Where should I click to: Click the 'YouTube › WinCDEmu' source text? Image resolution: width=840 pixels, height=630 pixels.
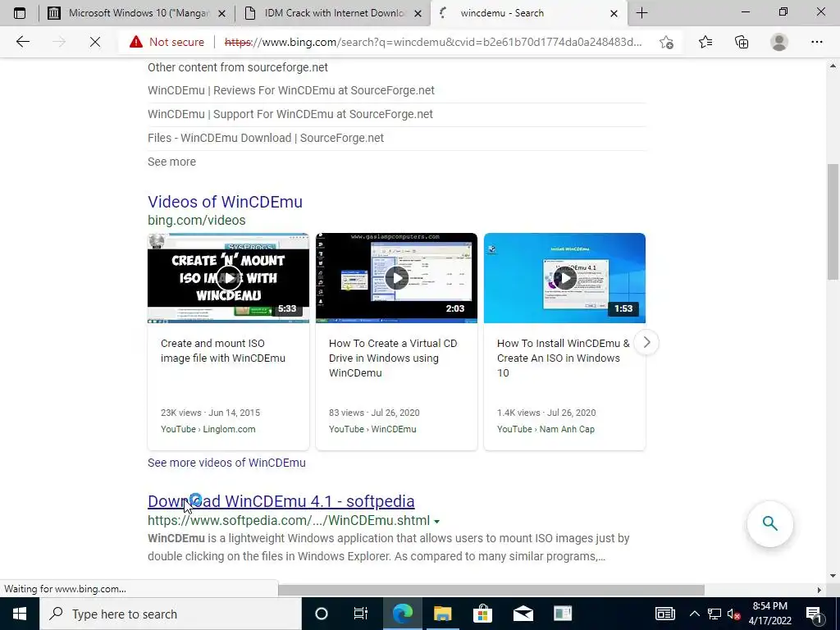(372, 429)
